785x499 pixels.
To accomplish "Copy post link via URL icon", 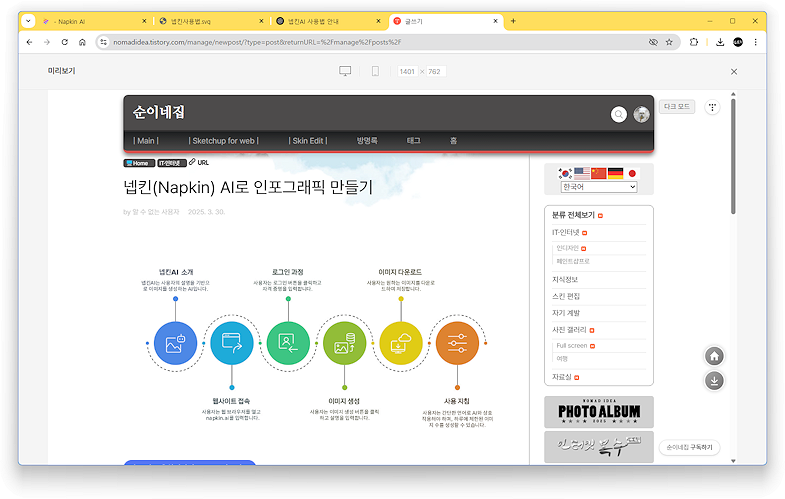I will tap(199, 162).
